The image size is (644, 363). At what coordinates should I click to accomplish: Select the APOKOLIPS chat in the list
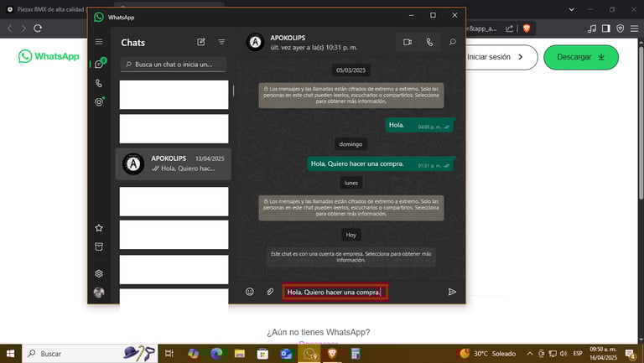click(174, 163)
